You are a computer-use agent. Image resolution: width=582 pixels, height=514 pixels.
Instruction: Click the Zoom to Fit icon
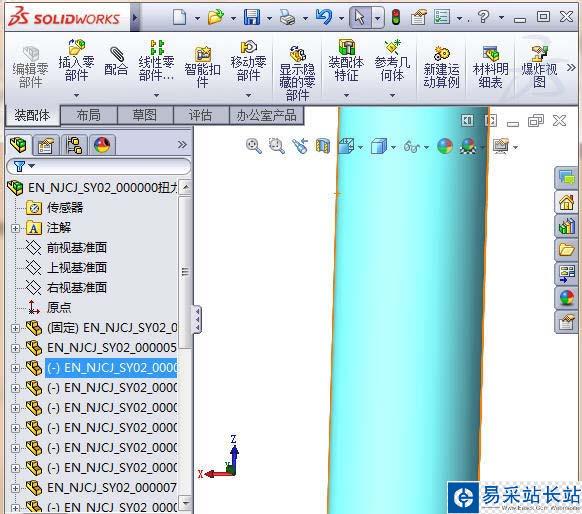pyautogui.click(x=254, y=146)
